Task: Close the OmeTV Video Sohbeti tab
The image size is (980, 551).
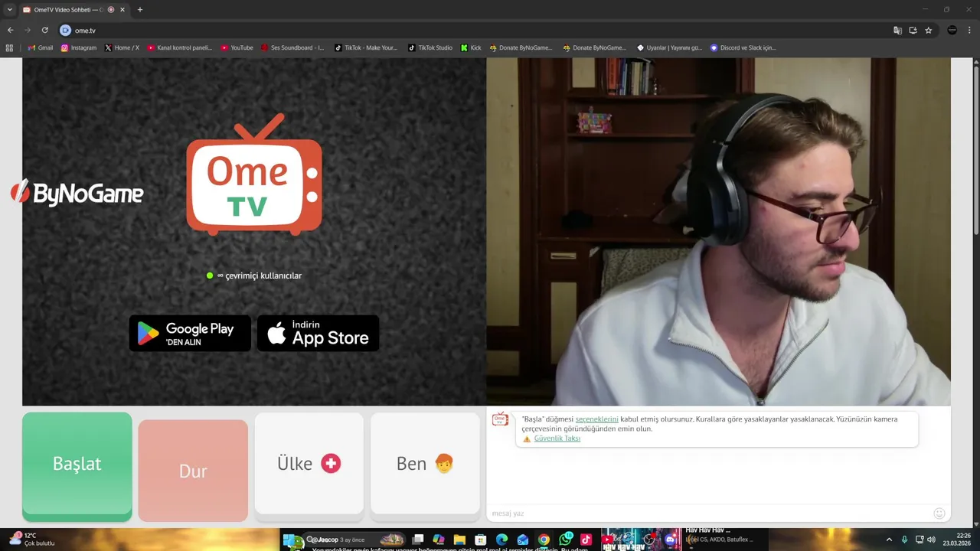Action: click(122, 10)
